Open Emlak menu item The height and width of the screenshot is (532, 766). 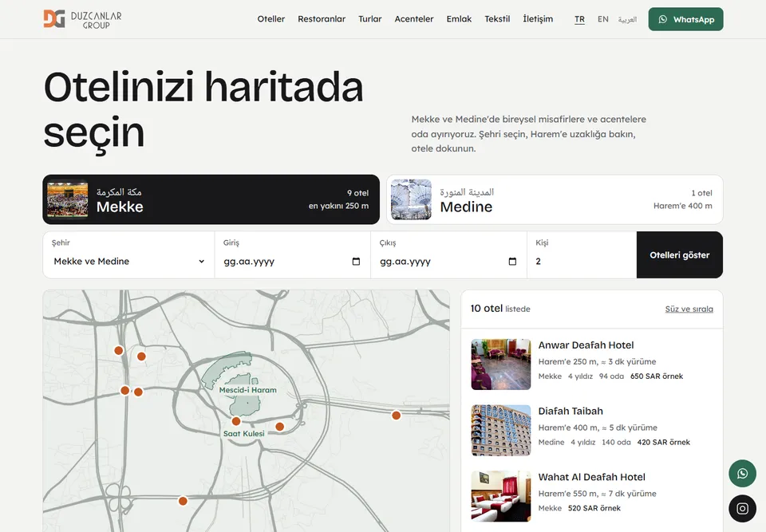[459, 19]
